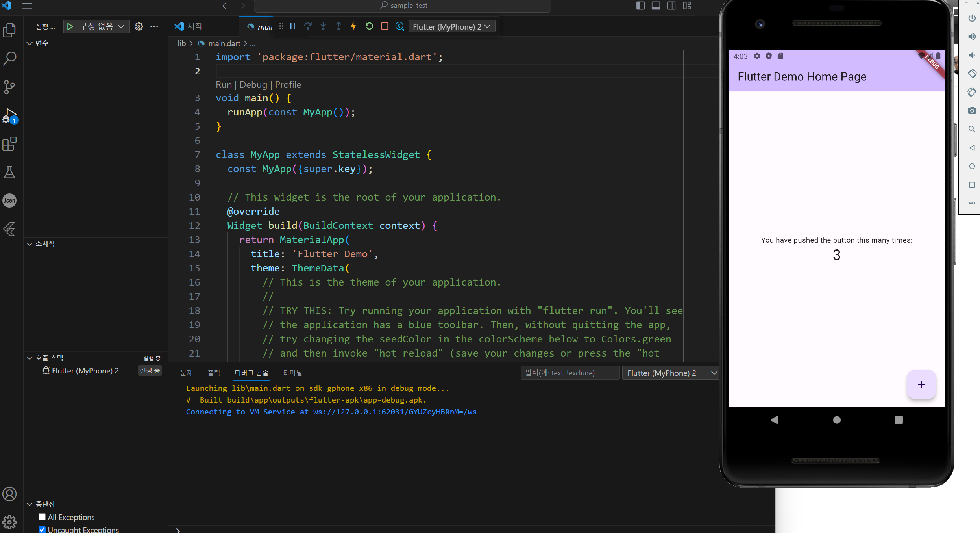Take emulator screenshot with camera icon

point(972,111)
